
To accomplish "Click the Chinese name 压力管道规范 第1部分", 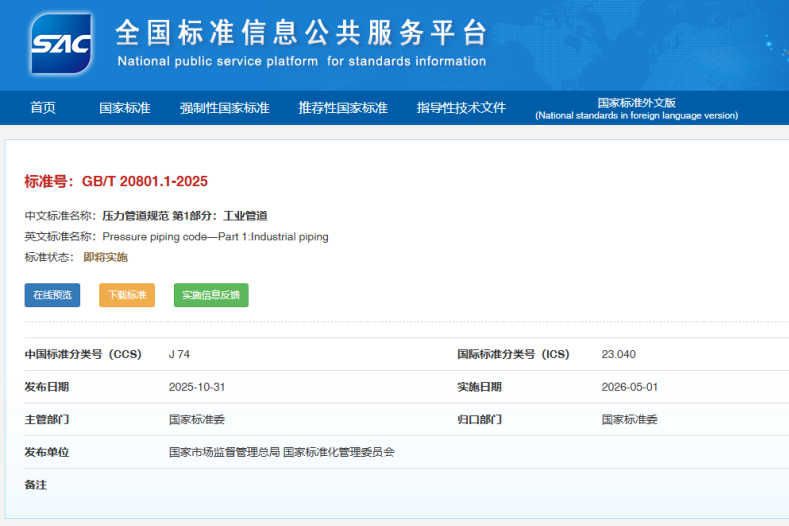I will click(x=185, y=215).
